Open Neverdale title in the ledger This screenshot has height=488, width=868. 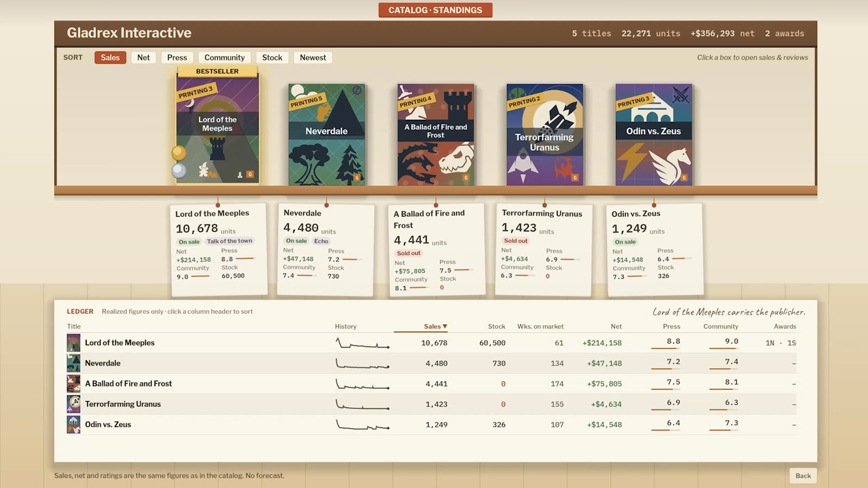click(103, 363)
